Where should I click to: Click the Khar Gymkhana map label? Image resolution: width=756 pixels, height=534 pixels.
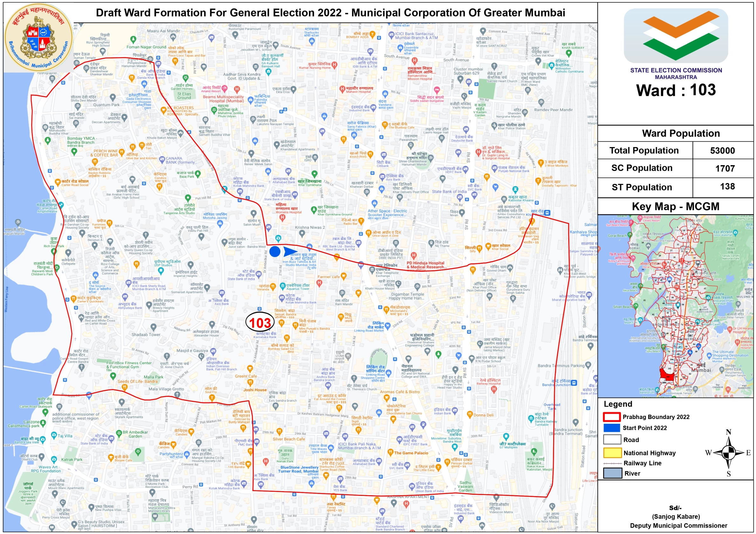(x=310, y=183)
